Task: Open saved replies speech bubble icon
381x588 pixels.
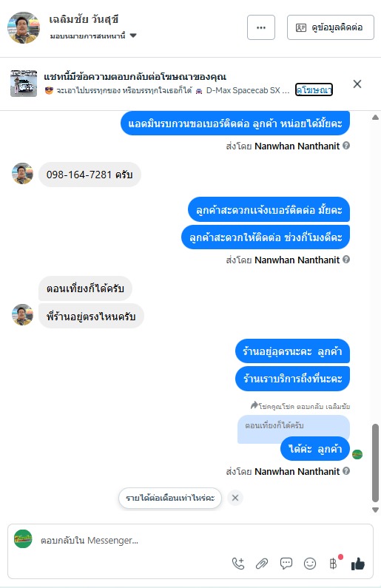Action: click(286, 564)
